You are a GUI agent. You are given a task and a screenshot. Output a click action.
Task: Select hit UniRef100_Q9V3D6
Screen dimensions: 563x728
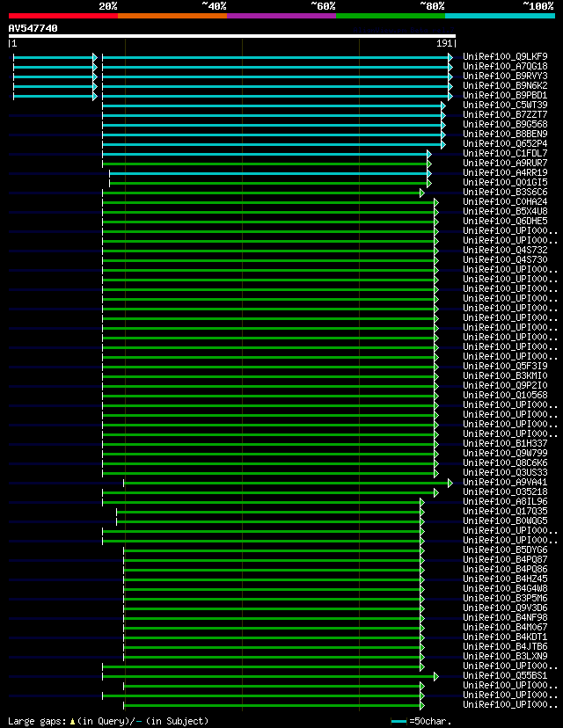(x=505, y=608)
